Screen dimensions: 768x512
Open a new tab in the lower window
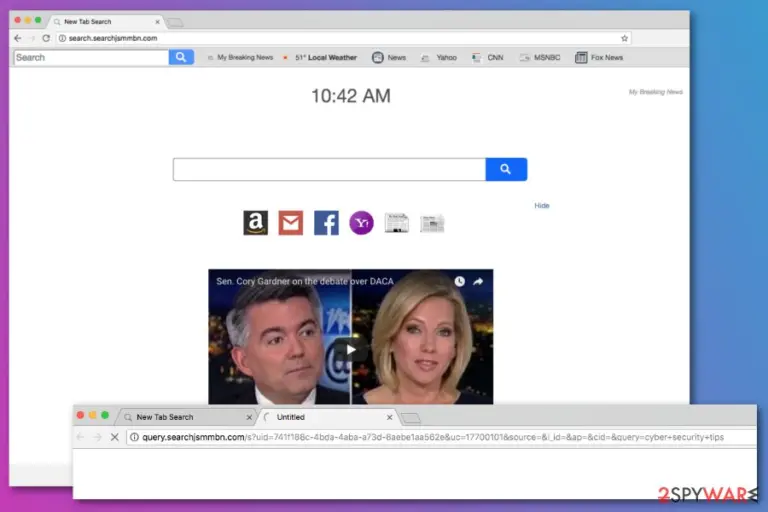tap(411, 418)
